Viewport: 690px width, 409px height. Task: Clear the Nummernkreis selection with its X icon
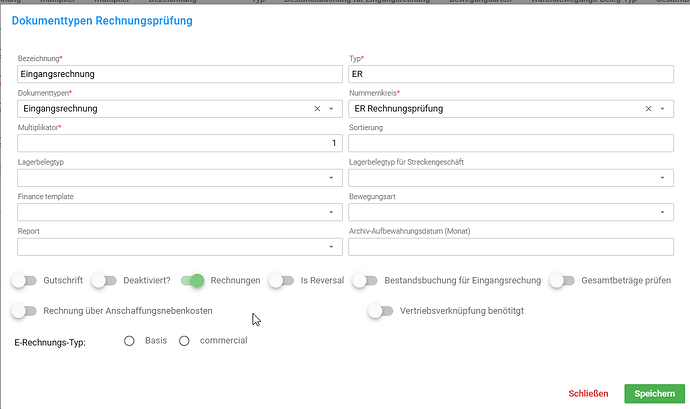click(x=648, y=109)
